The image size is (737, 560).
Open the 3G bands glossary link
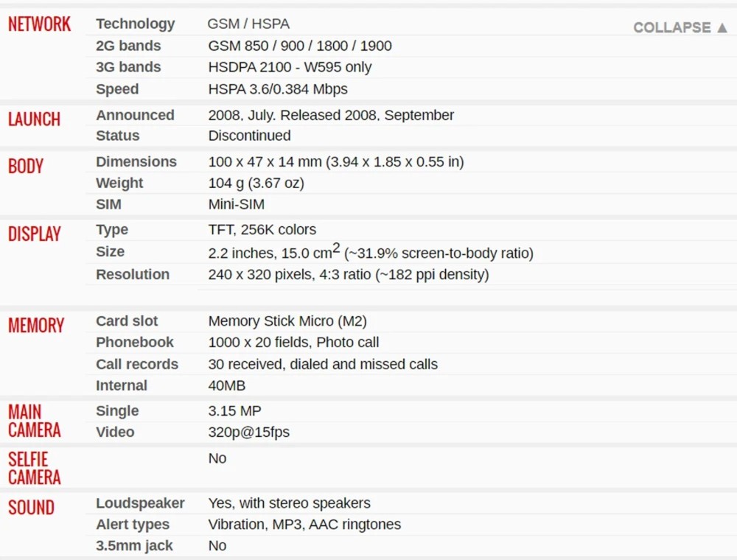pos(128,67)
